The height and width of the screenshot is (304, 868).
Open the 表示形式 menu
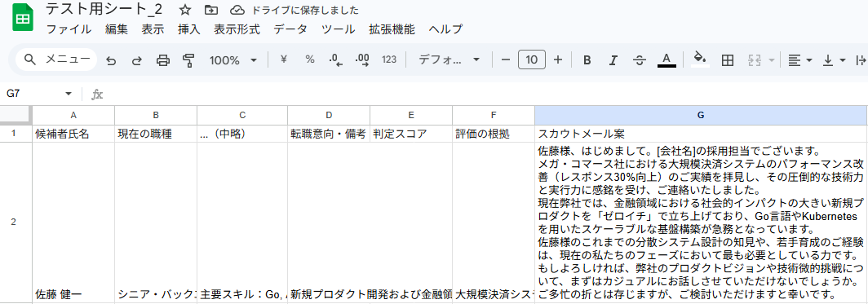pyautogui.click(x=237, y=30)
